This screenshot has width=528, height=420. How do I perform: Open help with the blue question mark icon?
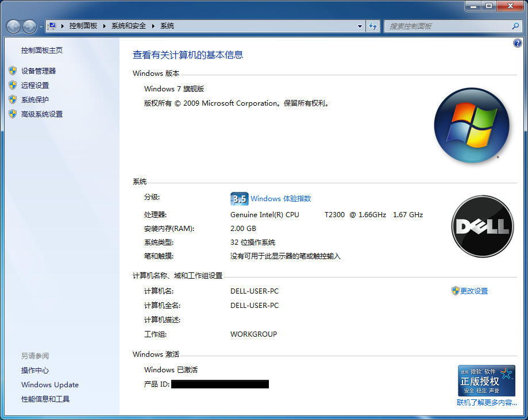point(517,43)
